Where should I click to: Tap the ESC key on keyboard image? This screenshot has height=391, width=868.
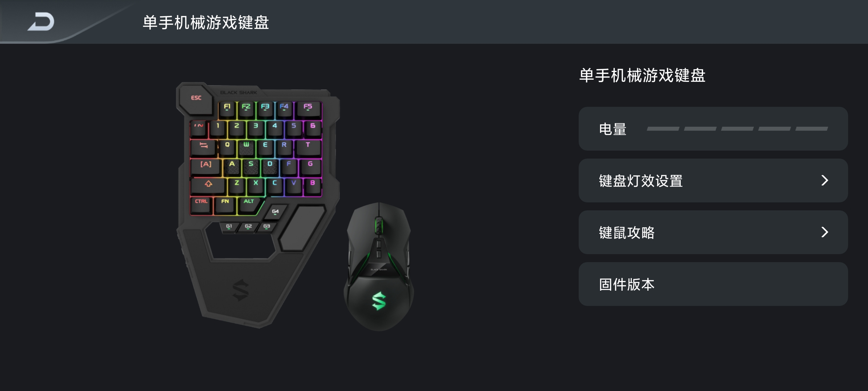coord(196,98)
